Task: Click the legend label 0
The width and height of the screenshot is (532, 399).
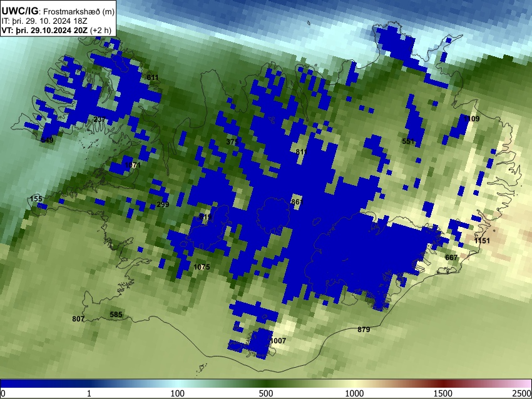Action: [3, 393]
